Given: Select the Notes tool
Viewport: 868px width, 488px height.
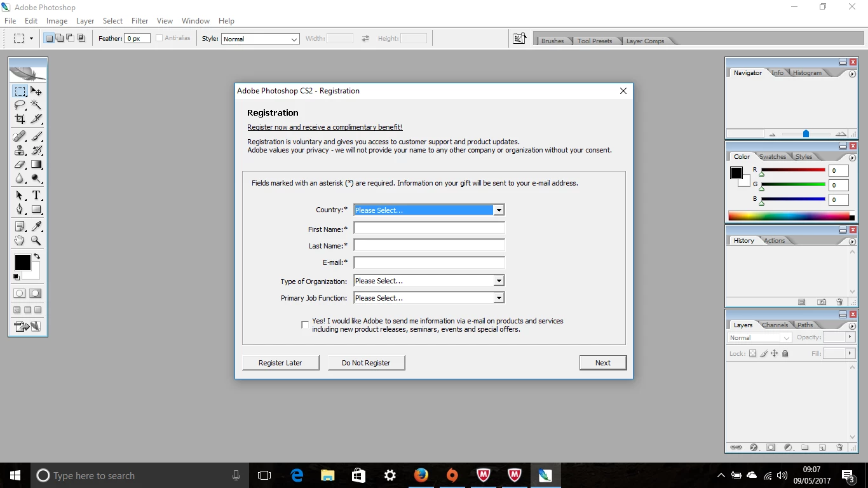Looking at the screenshot, I should [x=20, y=226].
